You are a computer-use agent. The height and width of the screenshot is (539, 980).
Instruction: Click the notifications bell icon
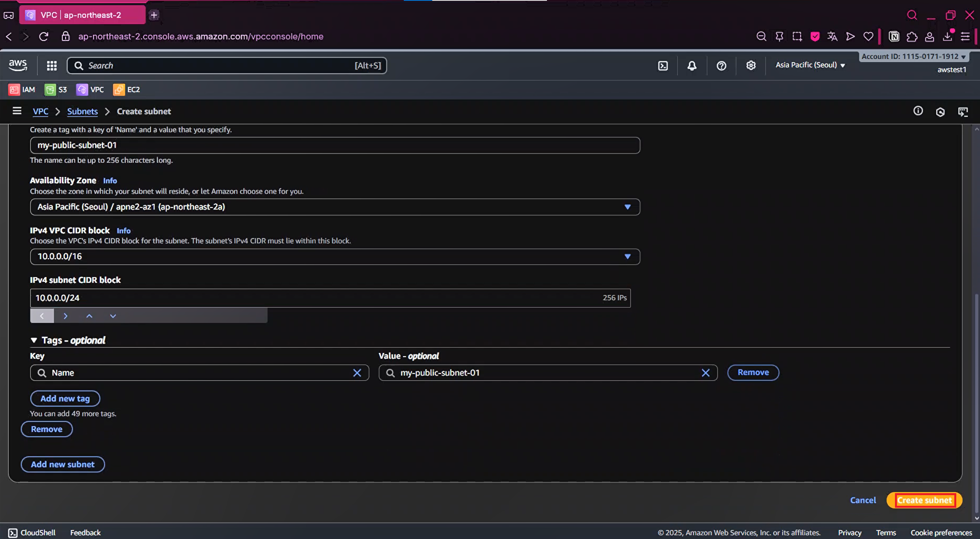pos(692,66)
